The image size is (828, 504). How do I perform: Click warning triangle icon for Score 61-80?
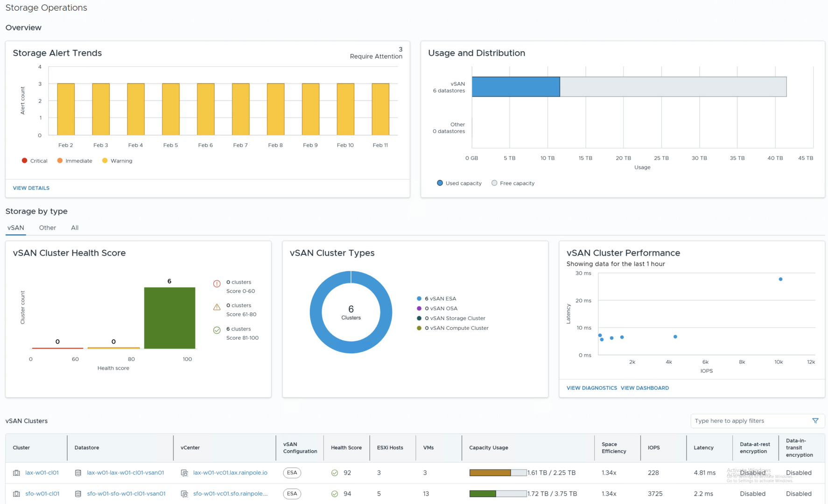(x=217, y=307)
